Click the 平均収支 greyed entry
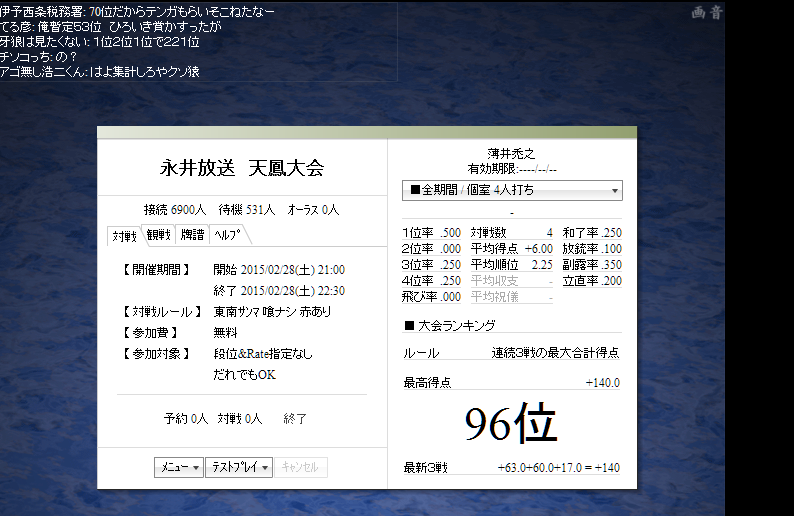This screenshot has height=516, width=794. [x=511, y=281]
